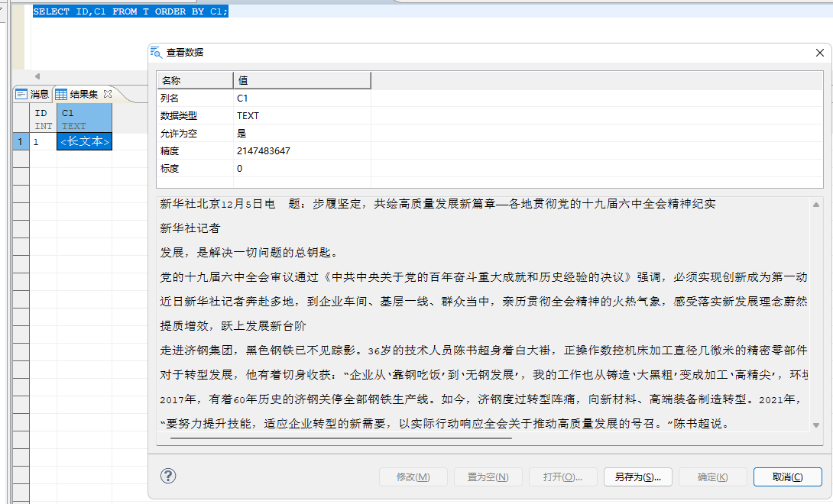Click the TEXT data type value
Image resolution: width=833 pixels, height=504 pixels.
[x=248, y=116]
